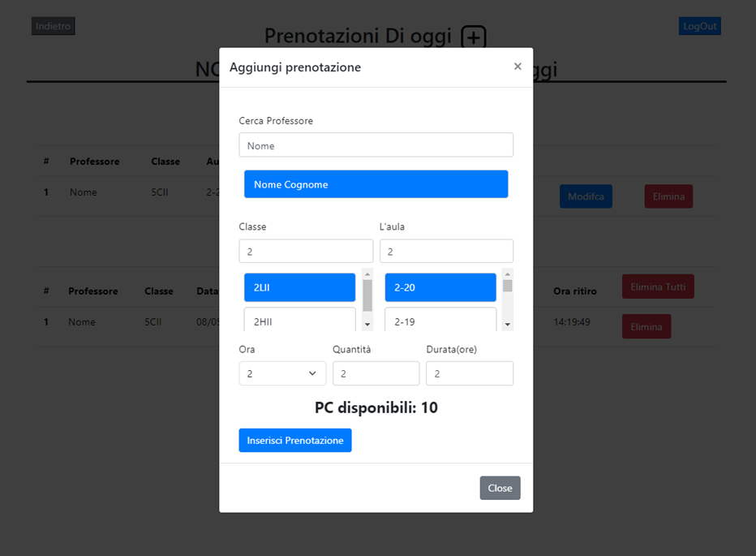Select room 2-20 from the aula list
756x556 pixels.
tap(440, 287)
